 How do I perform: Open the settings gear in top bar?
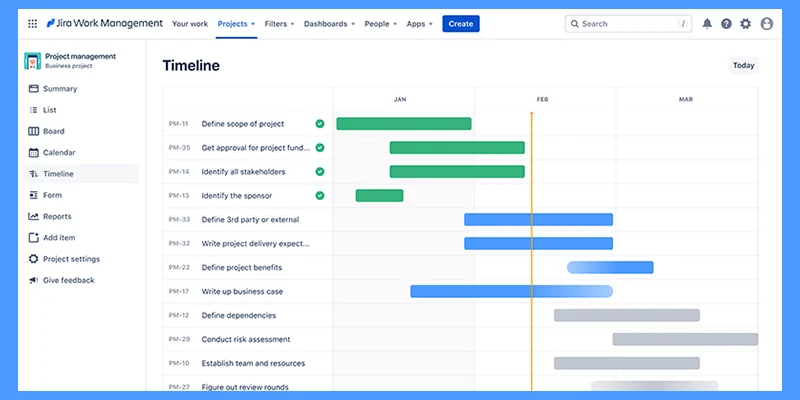(x=745, y=24)
